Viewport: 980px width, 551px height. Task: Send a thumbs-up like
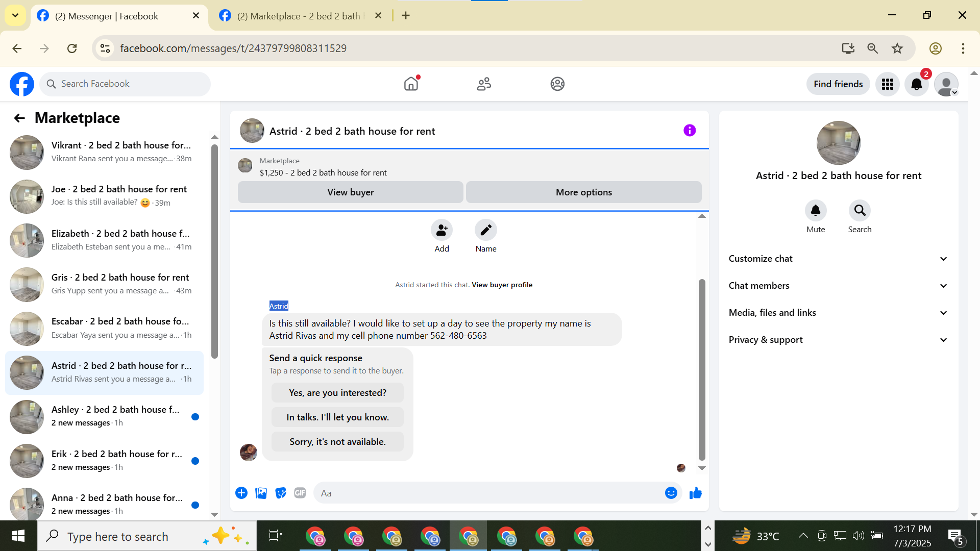coord(695,493)
